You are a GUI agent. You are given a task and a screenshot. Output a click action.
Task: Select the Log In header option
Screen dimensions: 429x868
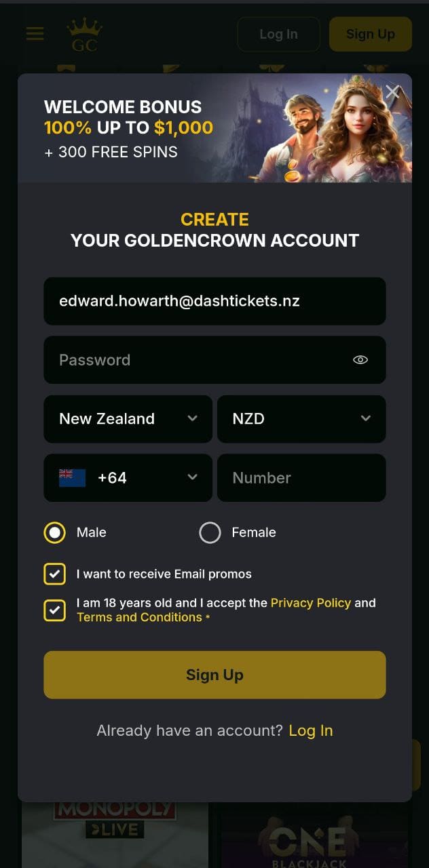(x=278, y=34)
